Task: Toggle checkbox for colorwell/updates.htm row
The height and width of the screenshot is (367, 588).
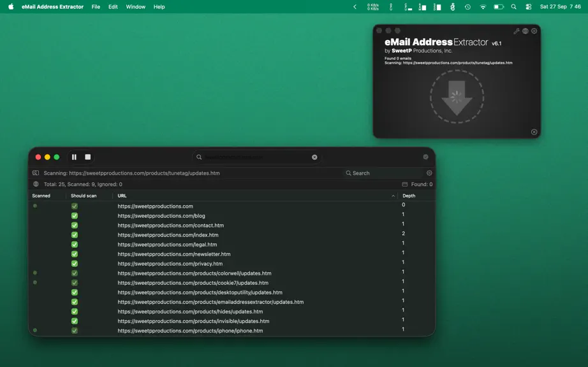Action: point(75,273)
